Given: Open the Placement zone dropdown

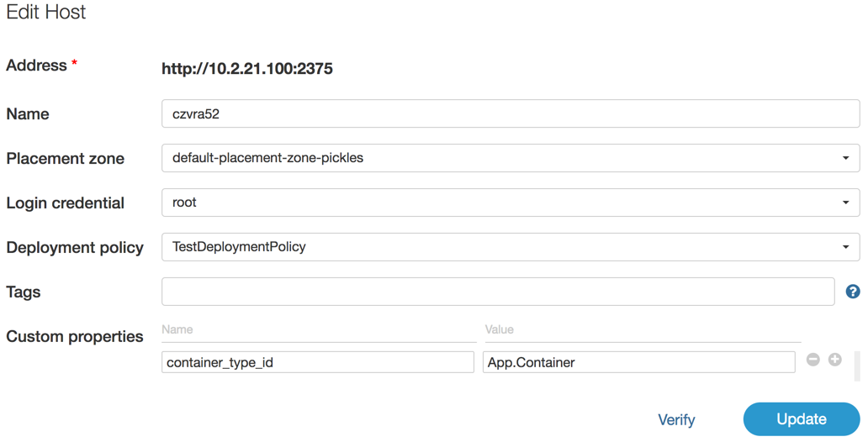Looking at the screenshot, I should pos(510,158).
